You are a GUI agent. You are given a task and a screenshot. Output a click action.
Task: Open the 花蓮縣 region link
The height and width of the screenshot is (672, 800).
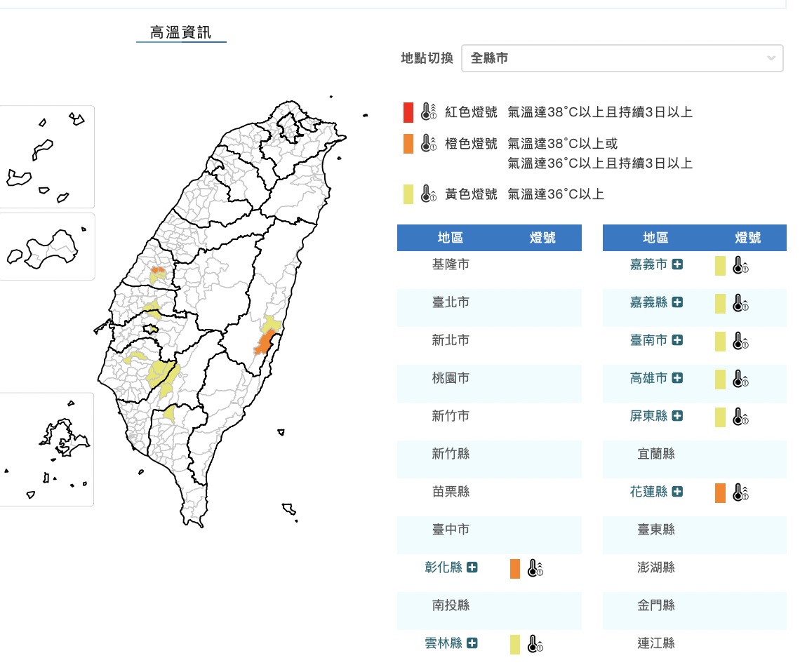648,492
